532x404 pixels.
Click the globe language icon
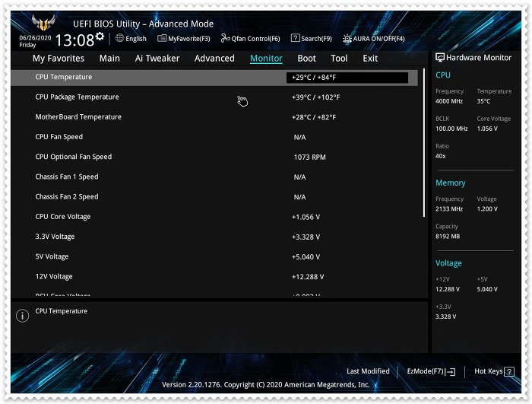coord(119,38)
